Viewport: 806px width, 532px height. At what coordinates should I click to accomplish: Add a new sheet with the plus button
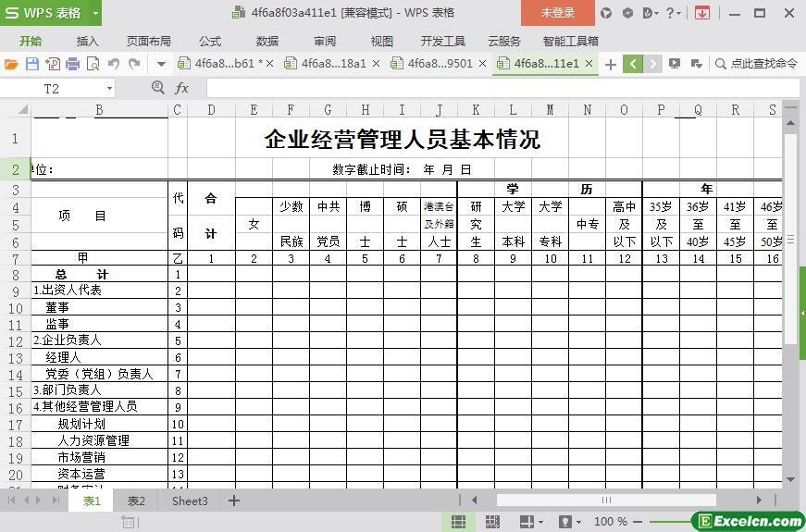click(234, 501)
